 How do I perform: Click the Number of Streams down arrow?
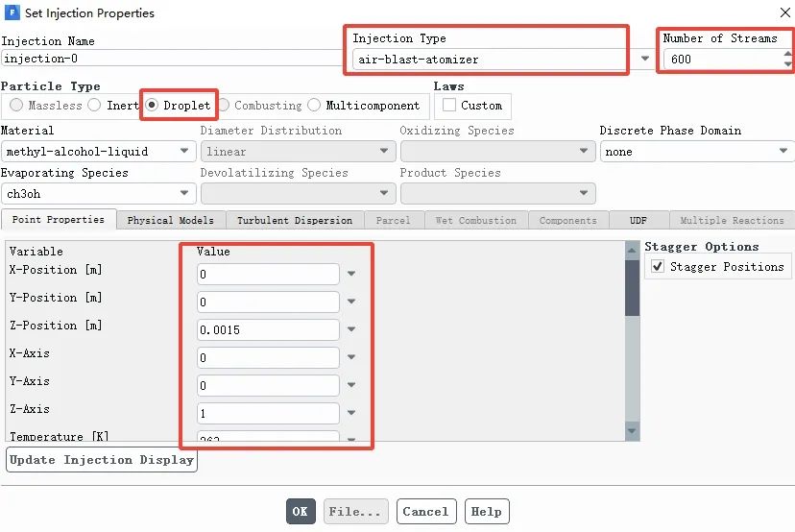(788, 64)
